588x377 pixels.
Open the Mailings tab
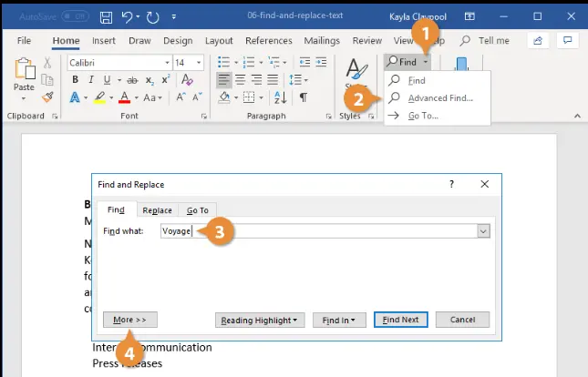coord(322,40)
